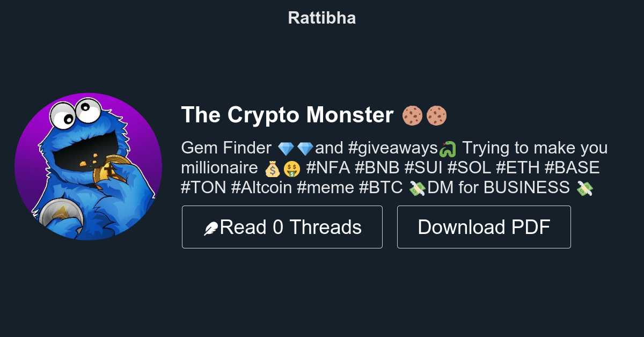Click the flying money emoji after BTC

click(x=416, y=188)
